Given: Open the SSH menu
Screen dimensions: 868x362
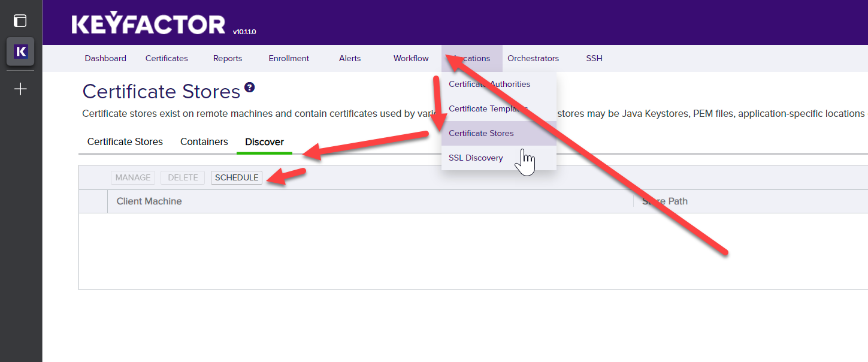Looking at the screenshot, I should (x=594, y=58).
